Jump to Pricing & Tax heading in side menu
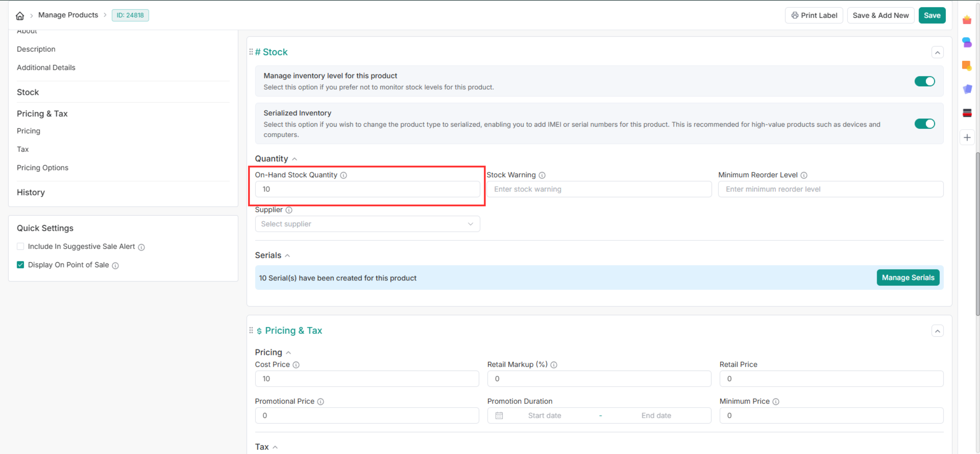 [x=42, y=113]
